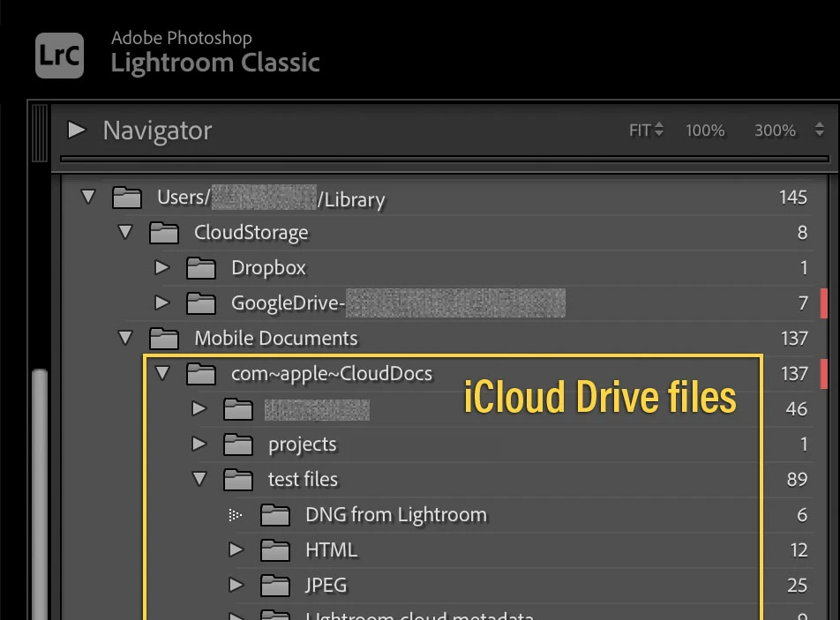This screenshot has height=620, width=840.
Task: Select the HTML folder icon
Action: point(274,550)
